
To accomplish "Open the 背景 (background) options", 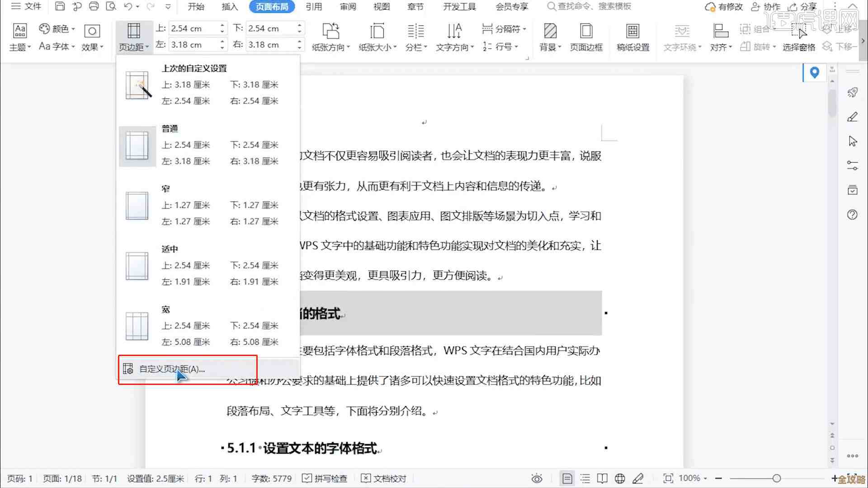I will tap(550, 37).
